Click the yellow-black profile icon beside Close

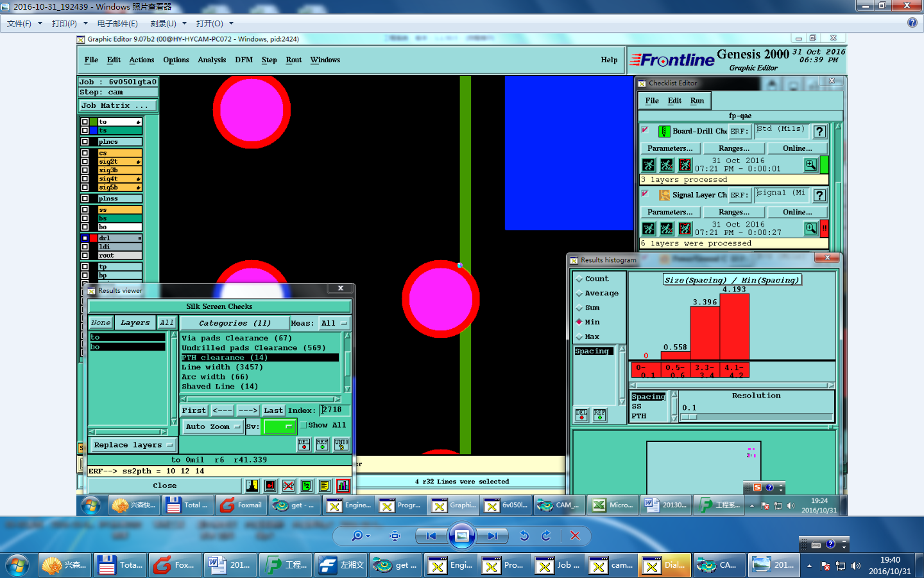[252, 486]
